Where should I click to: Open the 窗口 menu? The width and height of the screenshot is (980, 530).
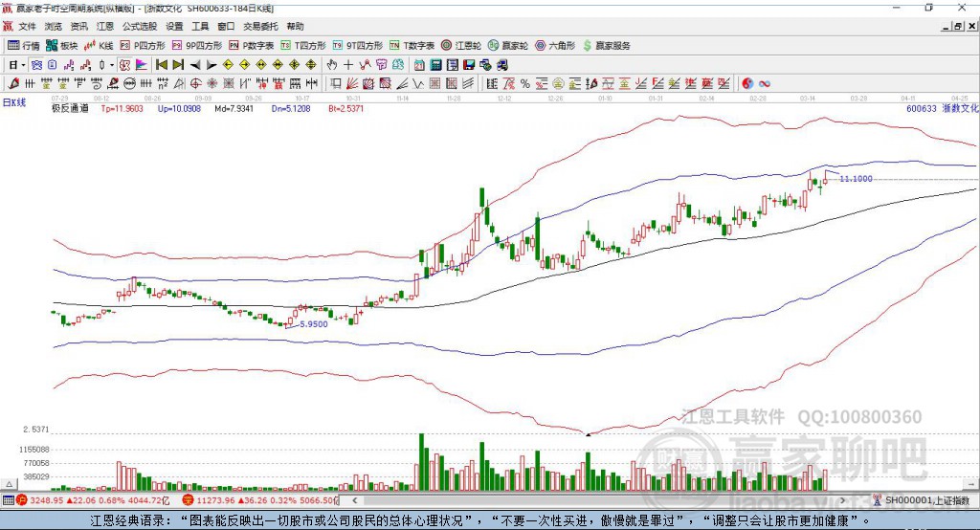click(226, 26)
